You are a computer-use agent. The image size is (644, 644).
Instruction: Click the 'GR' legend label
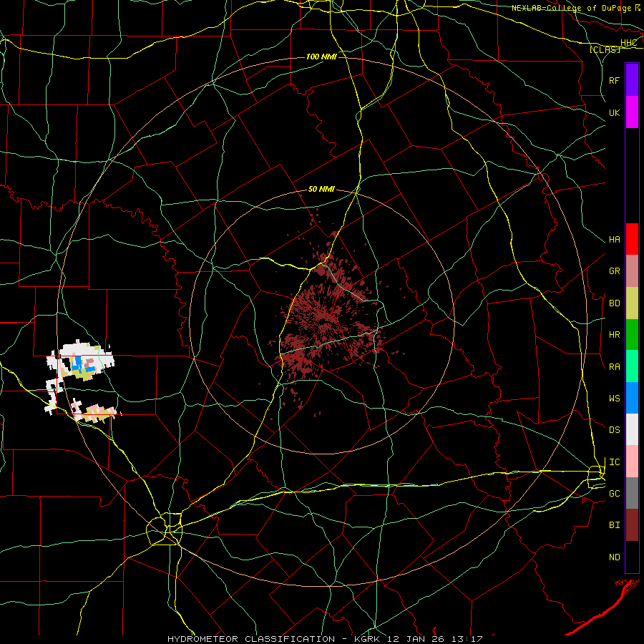pyautogui.click(x=614, y=271)
